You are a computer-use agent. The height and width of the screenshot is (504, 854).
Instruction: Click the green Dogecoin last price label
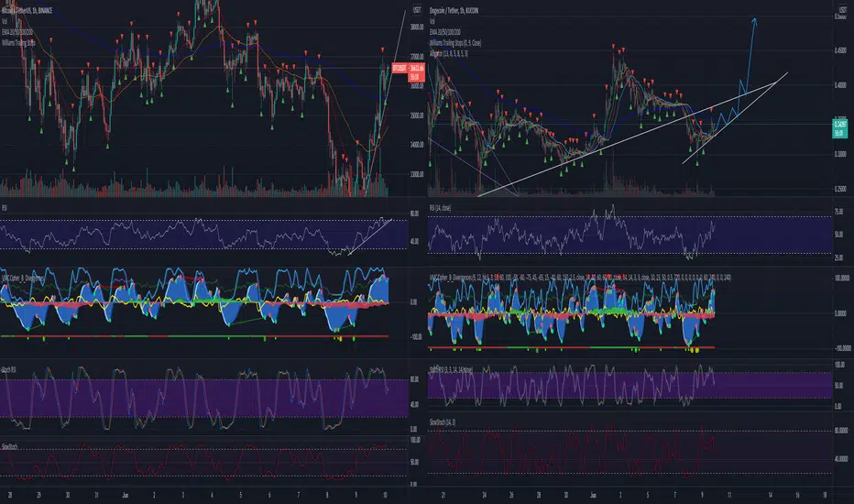coord(840,128)
